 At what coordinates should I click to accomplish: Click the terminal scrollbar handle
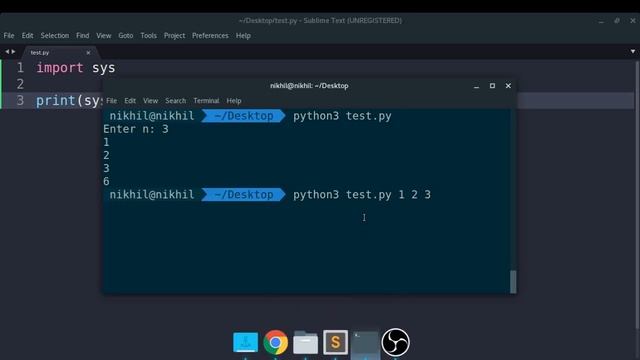tap(513, 282)
